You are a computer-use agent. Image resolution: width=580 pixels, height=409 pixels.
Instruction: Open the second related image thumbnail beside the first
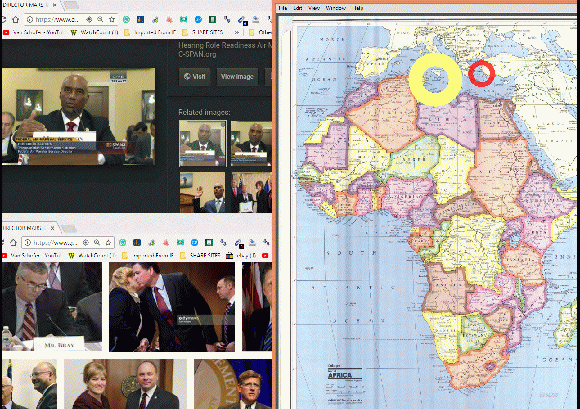click(251, 143)
